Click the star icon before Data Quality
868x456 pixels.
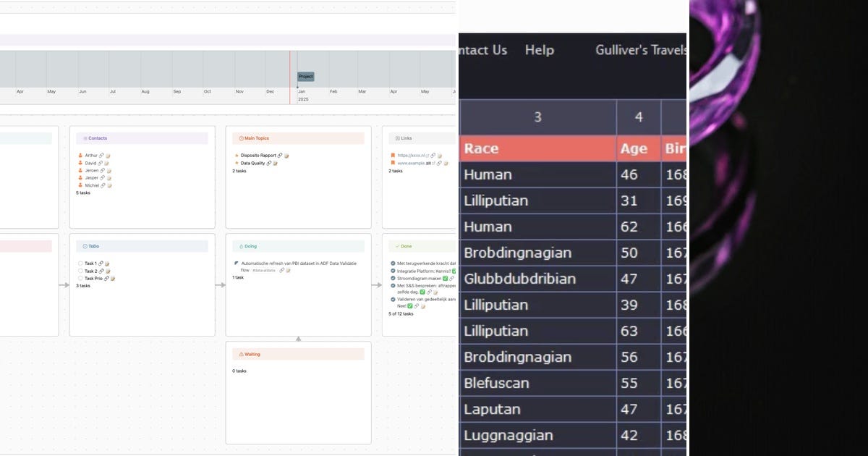pyautogui.click(x=237, y=163)
